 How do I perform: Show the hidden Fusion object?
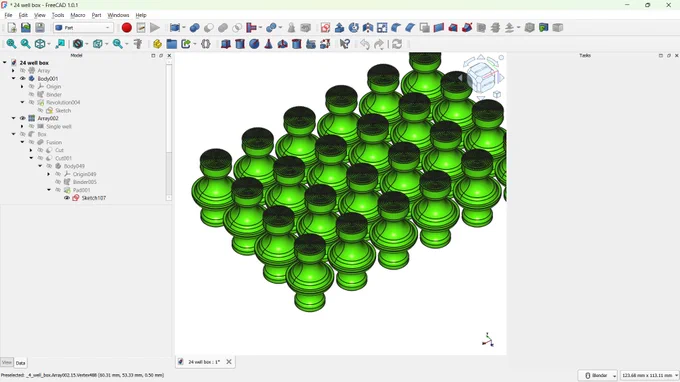pyautogui.click(x=31, y=142)
